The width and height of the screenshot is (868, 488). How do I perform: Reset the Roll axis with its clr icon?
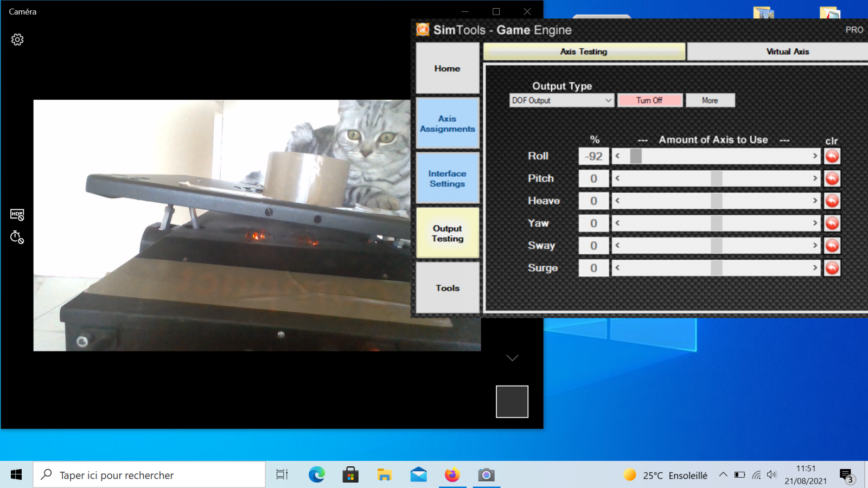[832, 156]
